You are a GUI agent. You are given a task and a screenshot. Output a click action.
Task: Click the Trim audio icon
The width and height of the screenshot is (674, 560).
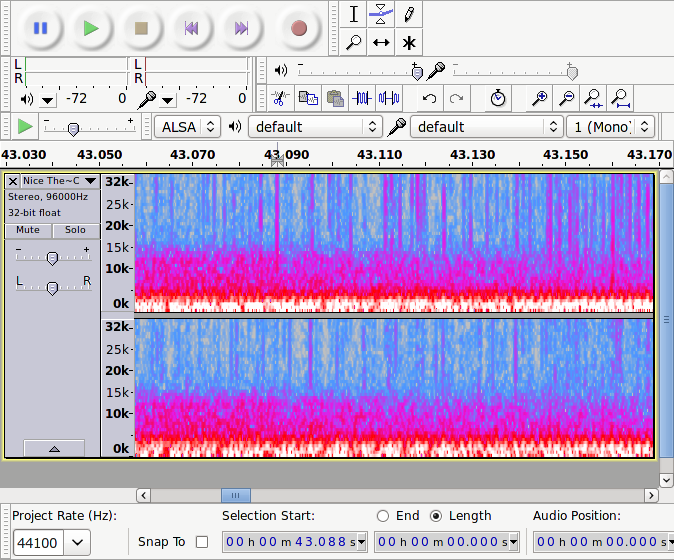click(362, 98)
